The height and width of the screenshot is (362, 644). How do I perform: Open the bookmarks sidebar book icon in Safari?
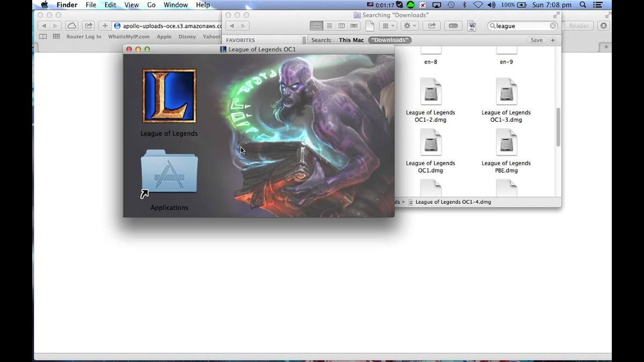pyautogui.click(x=43, y=36)
